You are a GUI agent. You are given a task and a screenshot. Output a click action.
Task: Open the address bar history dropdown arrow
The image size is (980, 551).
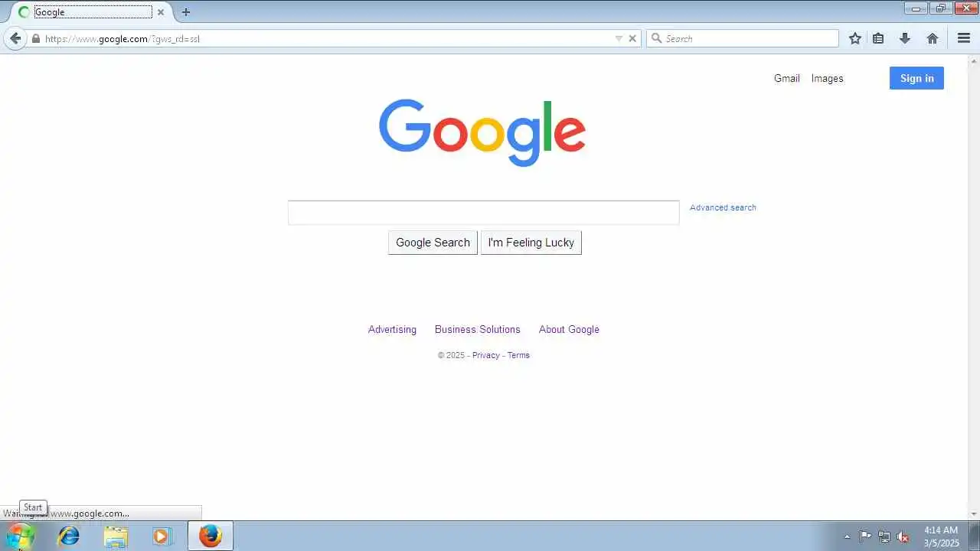(619, 38)
